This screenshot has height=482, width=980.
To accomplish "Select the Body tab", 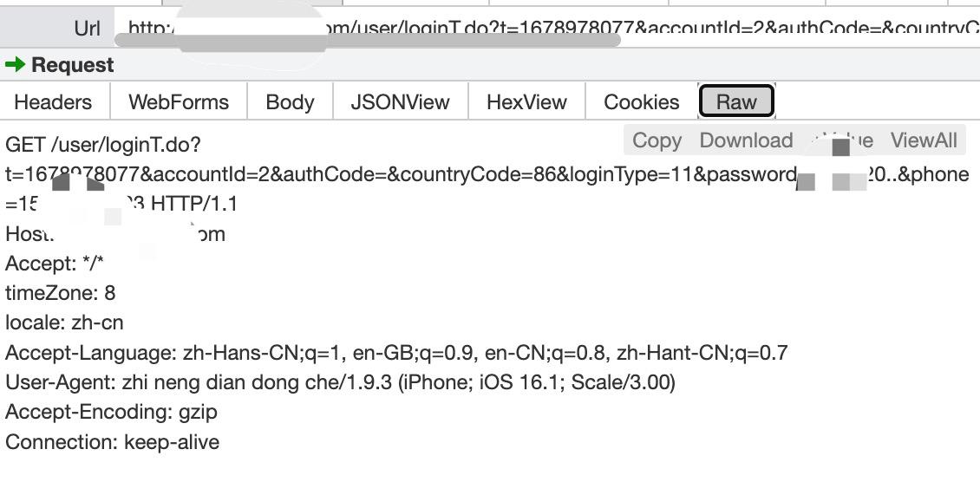I will point(290,102).
